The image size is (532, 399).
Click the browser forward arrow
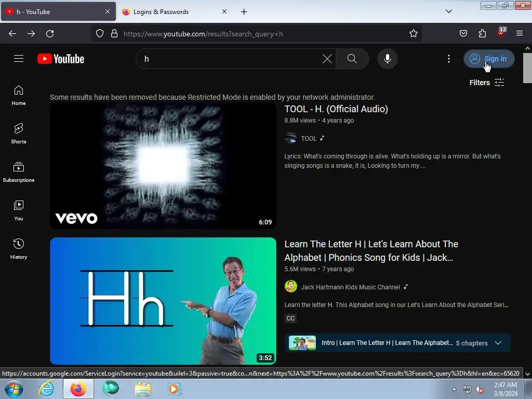click(31, 34)
